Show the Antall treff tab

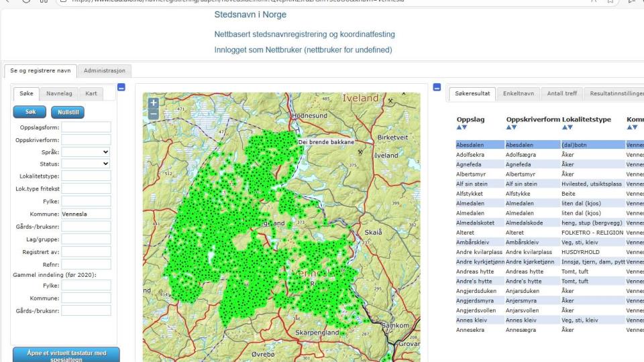click(562, 94)
